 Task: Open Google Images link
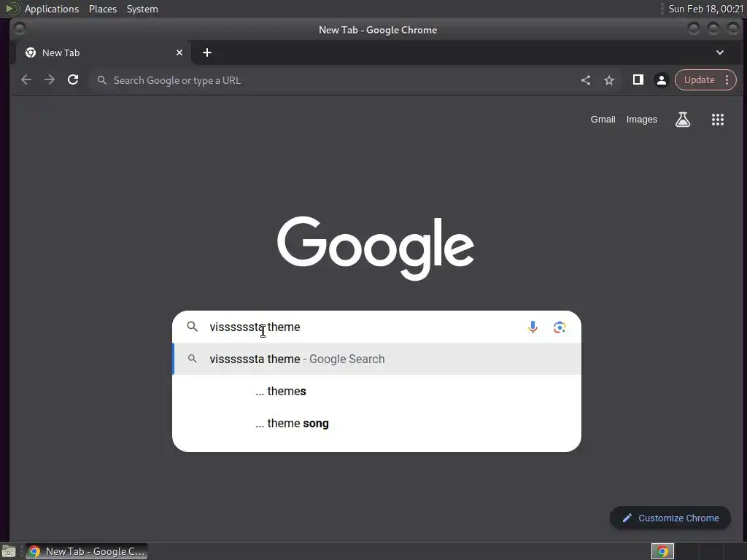click(641, 120)
